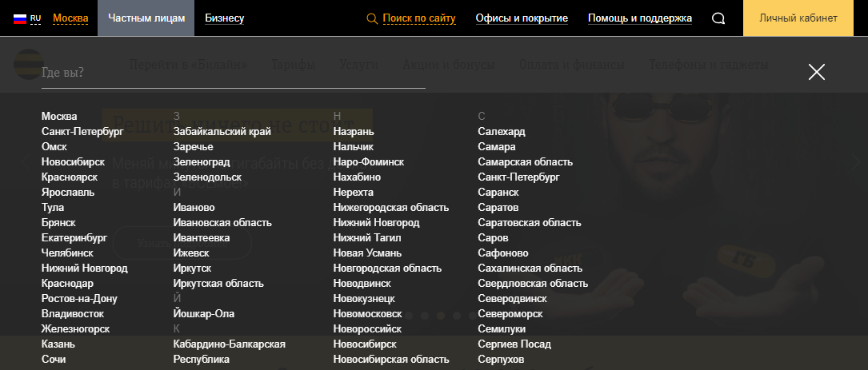
Task: Choose Новая Усмань
Action: 367,253
